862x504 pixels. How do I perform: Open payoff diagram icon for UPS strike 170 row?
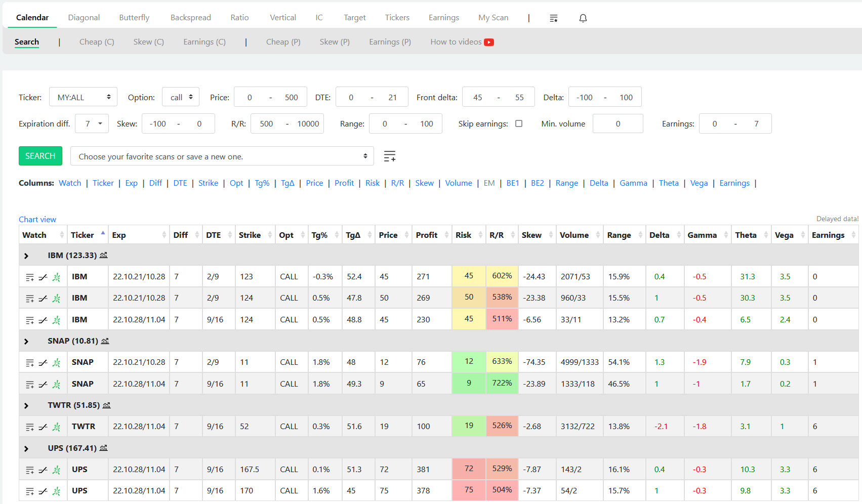[x=43, y=491]
